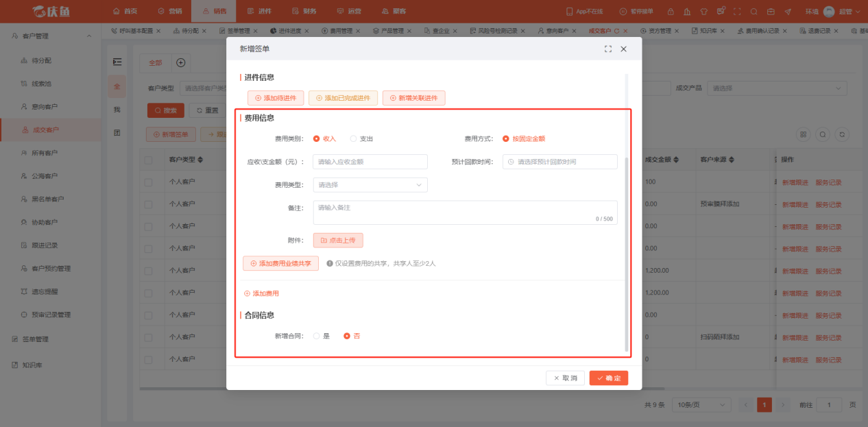Screen dimensions: 868x427
Task: Confirm dialog with 确定 button
Action: pos(609,378)
